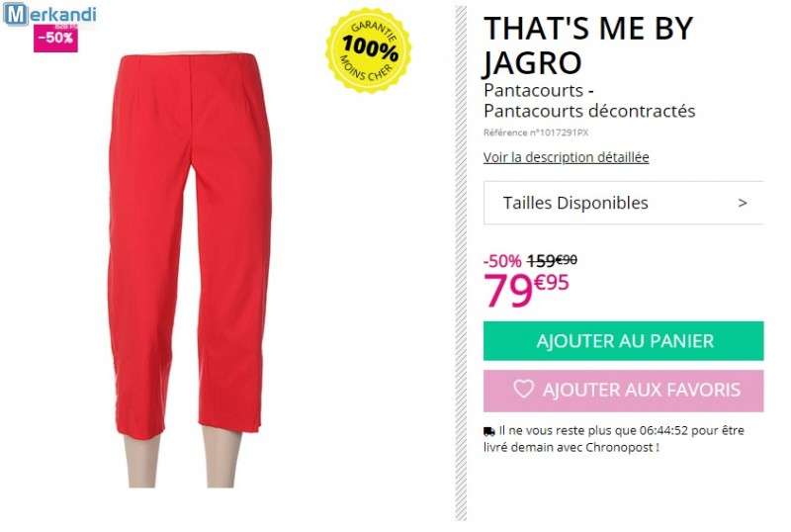Open Voir la description détaillée link
Viewport: 791px width, 532px height.
[566, 157]
